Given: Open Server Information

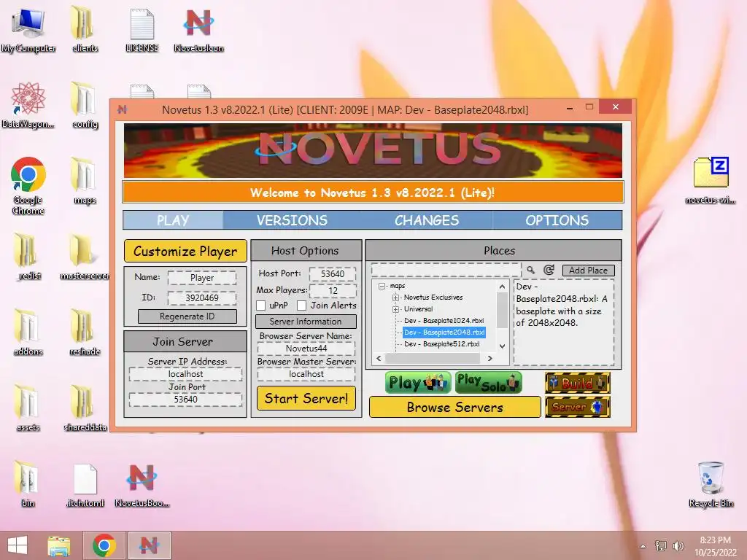Looking at the screenshot, I should pos(306,322).
